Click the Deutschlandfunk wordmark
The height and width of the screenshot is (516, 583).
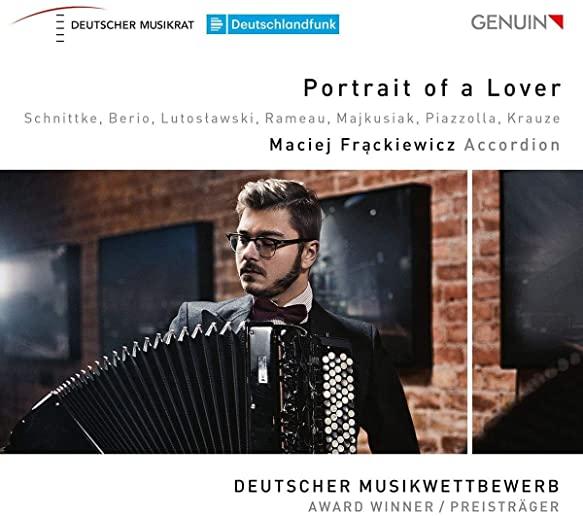coord(283,24)
